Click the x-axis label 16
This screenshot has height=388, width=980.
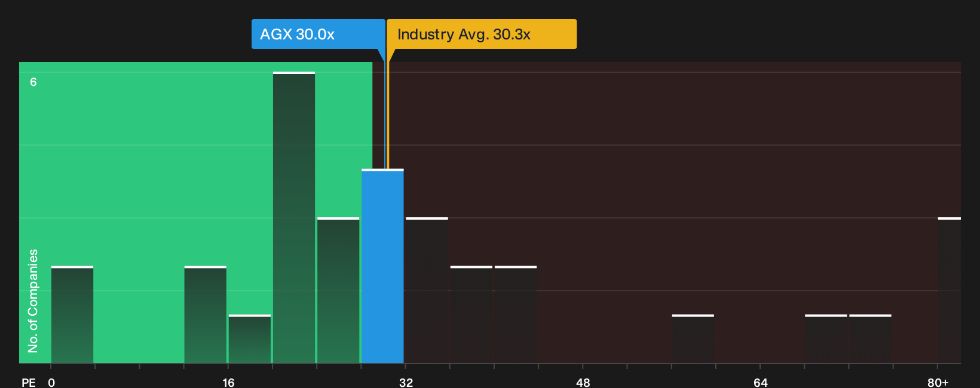coord(228,382)
